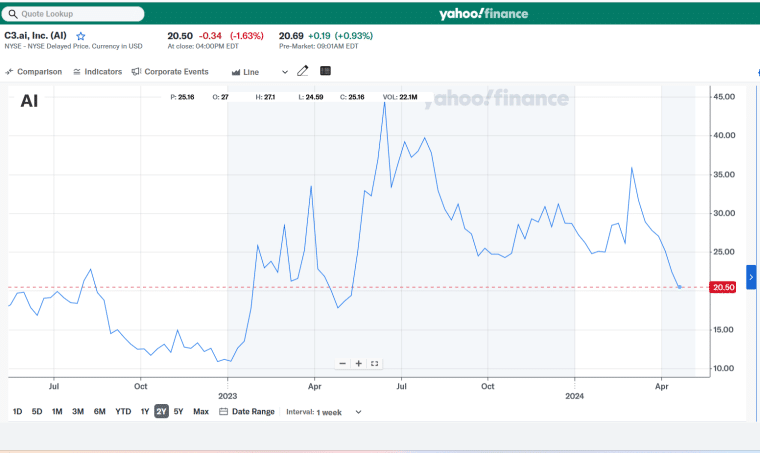Add C3.ai to watchlist star icon
This screenshot has height=453, width=760.
point(80,36)
